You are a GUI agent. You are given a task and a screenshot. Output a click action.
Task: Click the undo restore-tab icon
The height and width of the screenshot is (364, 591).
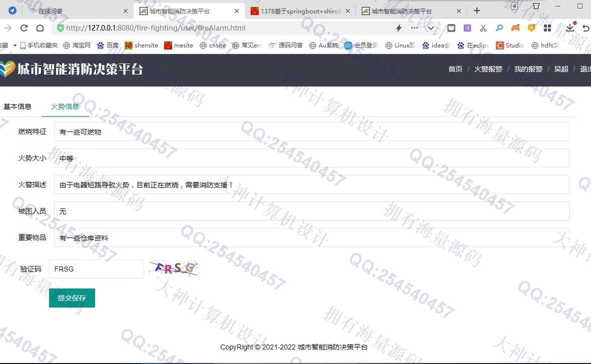586,28
